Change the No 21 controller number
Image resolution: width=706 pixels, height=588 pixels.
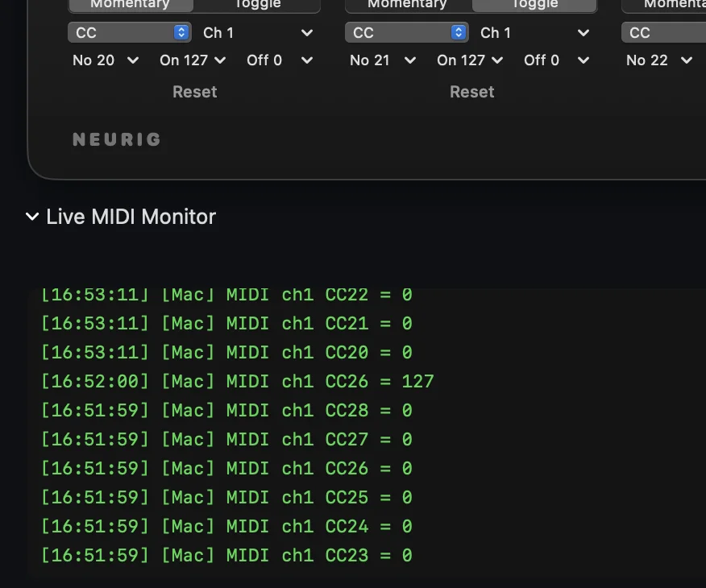tap(383, 60)
